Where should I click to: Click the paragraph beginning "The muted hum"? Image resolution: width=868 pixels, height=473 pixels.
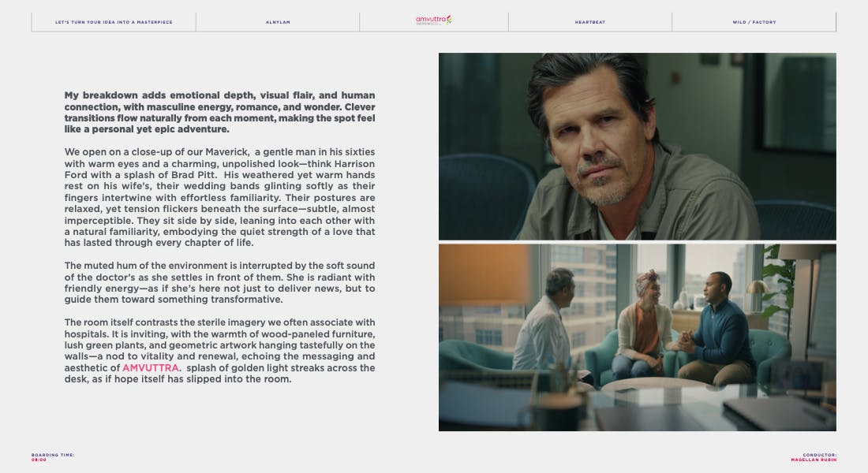219,282
